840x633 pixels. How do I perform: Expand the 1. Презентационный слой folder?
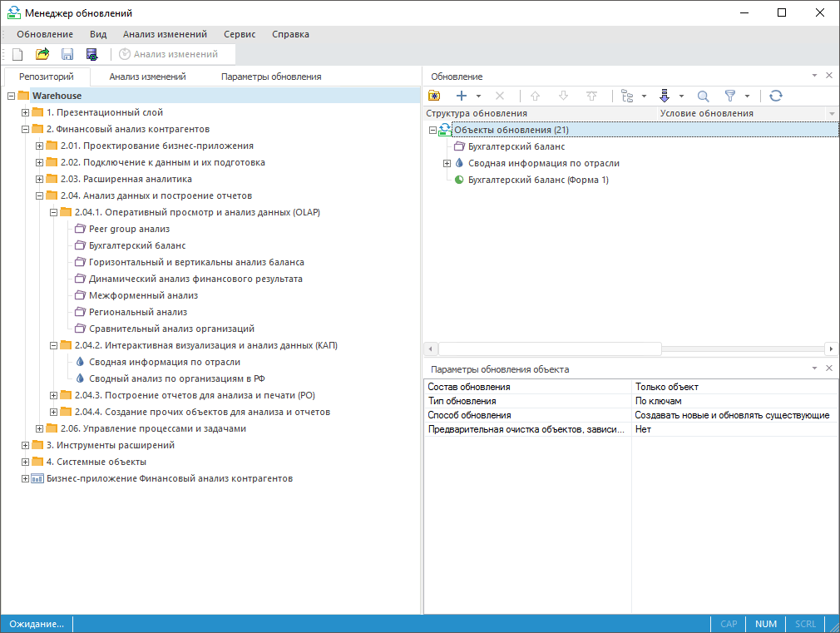pos(25,112)
